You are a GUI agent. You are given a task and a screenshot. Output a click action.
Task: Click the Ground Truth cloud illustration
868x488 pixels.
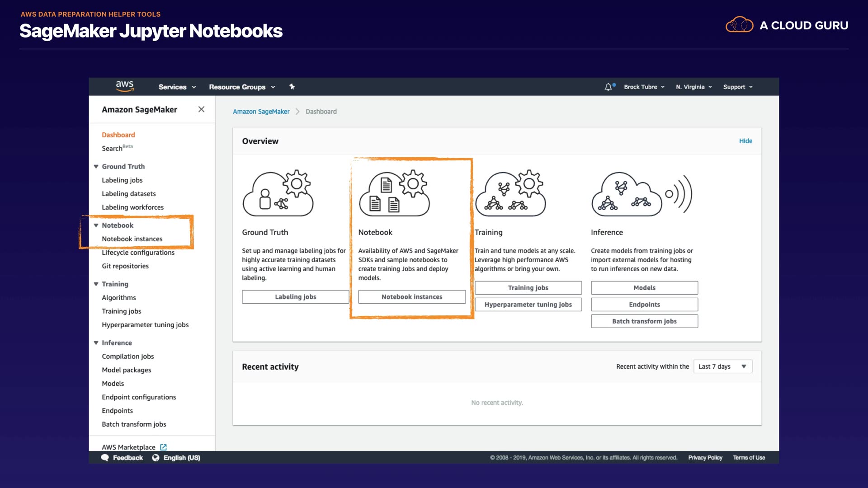point(278,193)
